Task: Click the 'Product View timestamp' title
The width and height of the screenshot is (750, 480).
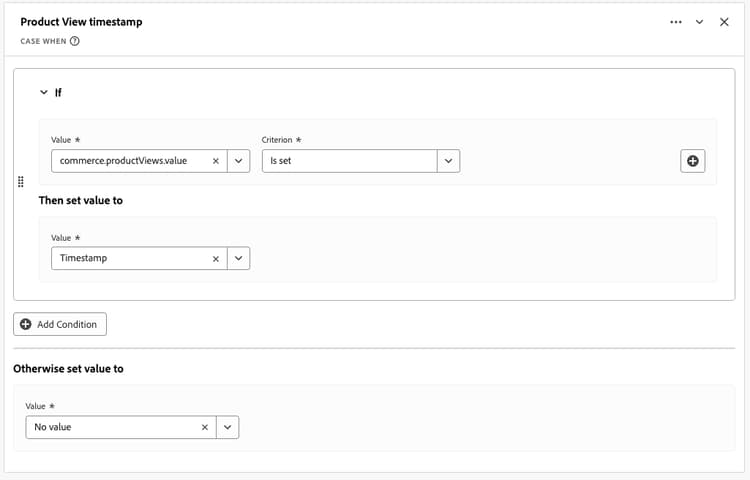Action: pyautogui.click(x=81, y=22)
